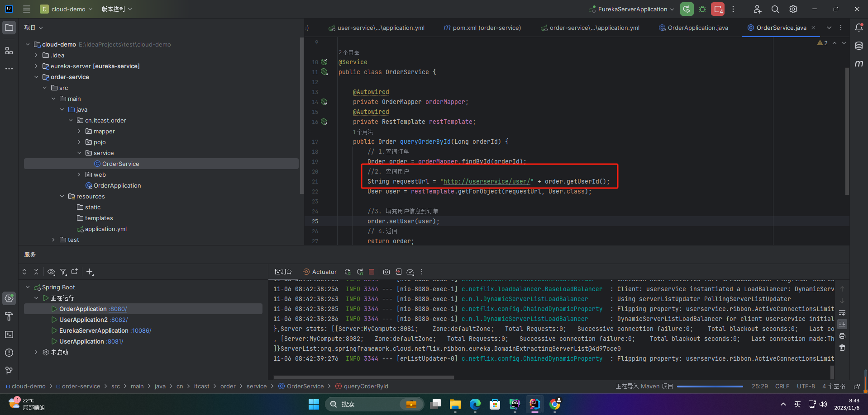This screenshot has height=415, width=868.
Task: Toggle soft-wrap in console
Action: pos(842,312)
